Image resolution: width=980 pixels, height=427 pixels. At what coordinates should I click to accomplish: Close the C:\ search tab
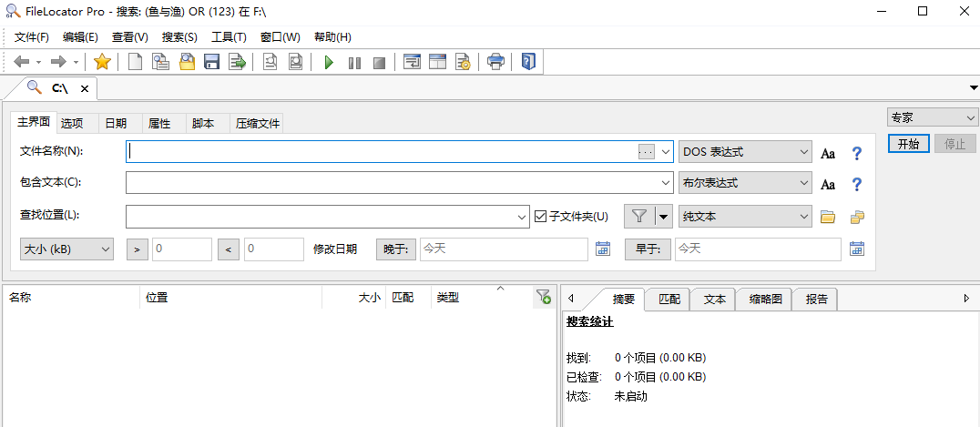click(85, 89)
